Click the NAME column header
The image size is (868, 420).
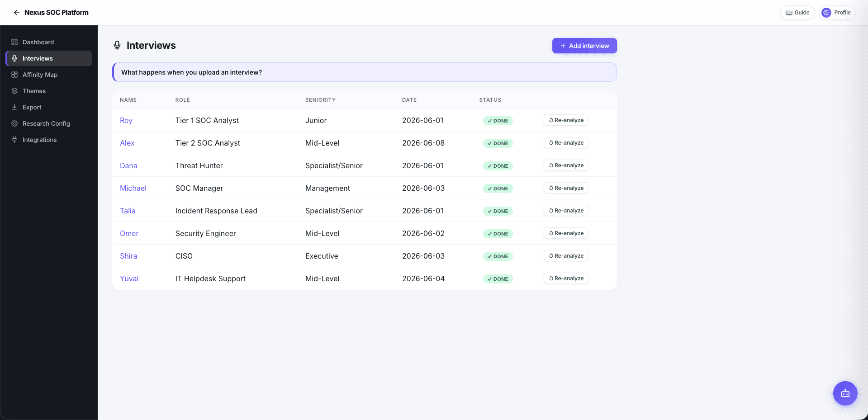[128, 100]
